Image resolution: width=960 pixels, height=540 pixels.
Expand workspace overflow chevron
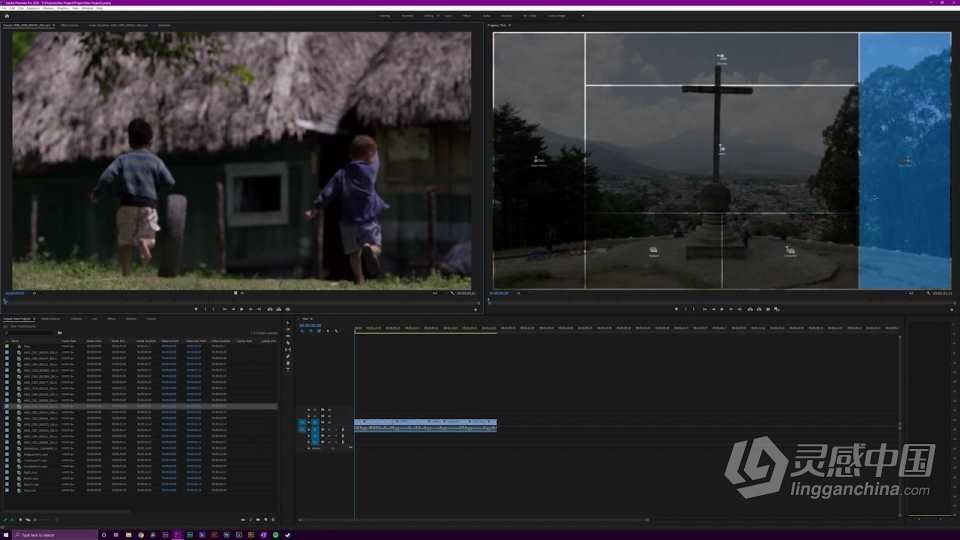tap(582, 16)
